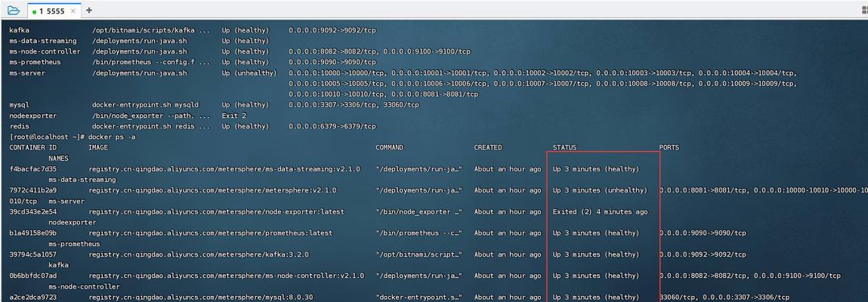The width and height of the screenshot is (868, 302).
Task: Click "0.0.0.0:6379->6379/tcp" redis port
Action: click(x=332, y=126)
